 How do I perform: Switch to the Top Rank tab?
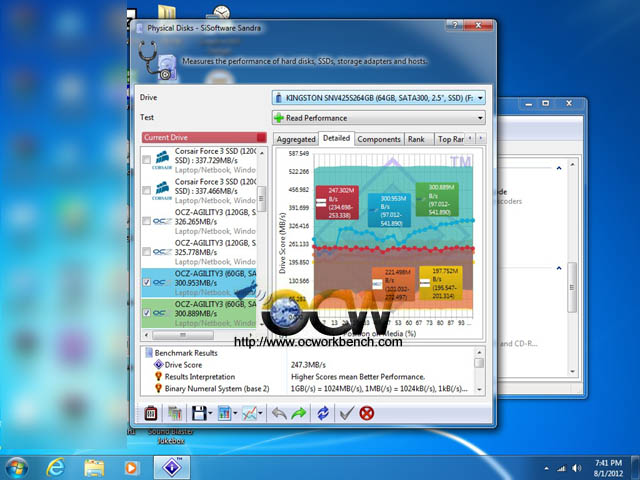point(450,139)
